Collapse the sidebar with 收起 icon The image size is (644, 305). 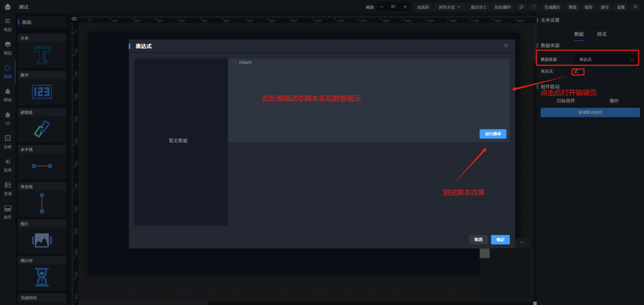[8, 24]
